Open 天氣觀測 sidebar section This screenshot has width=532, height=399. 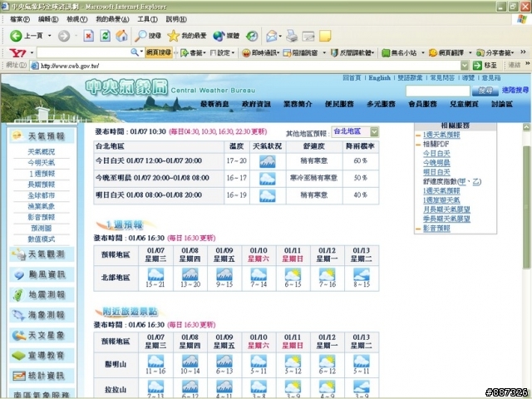click(42, 254)
